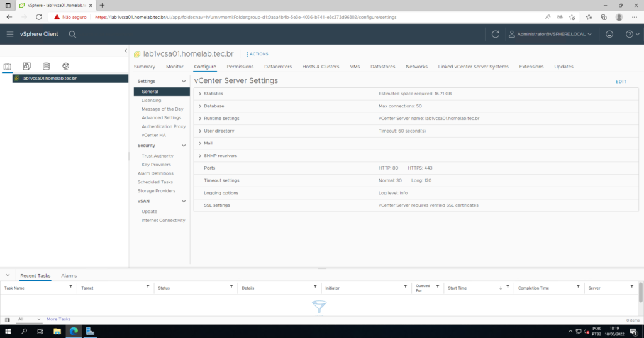The height and width of the screenshot is (338, 644).
Task: Open the help question mark menu
Action: click(633, 34)
